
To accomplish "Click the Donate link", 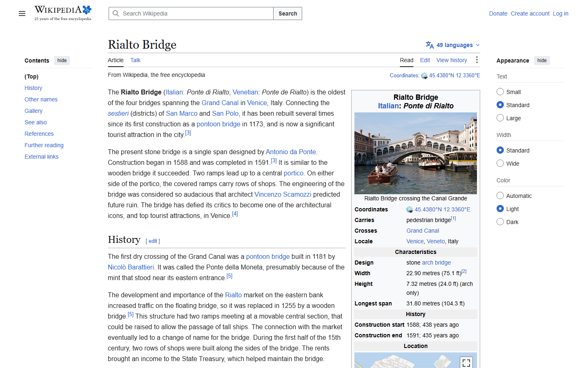I will (498, 13).
